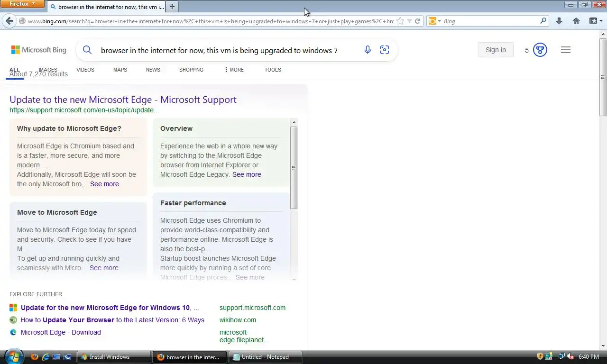Screen dimensions: 607x364
Task: Launch Firefox from the Quick Launch bar
Action: point(35,357)
